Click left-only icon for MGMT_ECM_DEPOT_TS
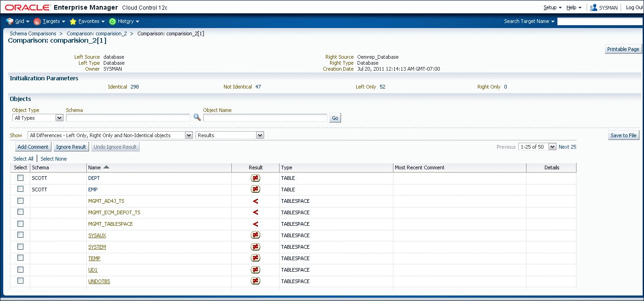The width and height of the screenshot is (644, 301). [x=256, y=212]
